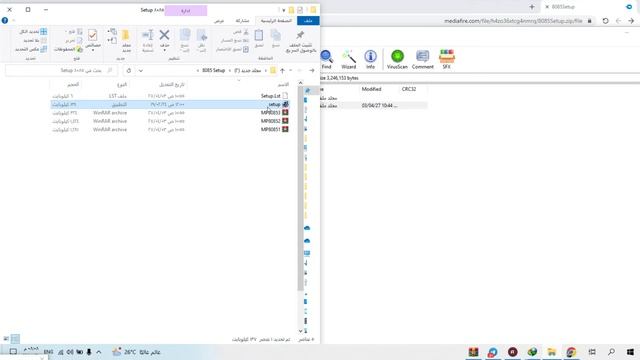This screenshot has width=640, height=360.
Task: Click the WinRAR Info toolbar icon
Action: (x=370, y=60)
